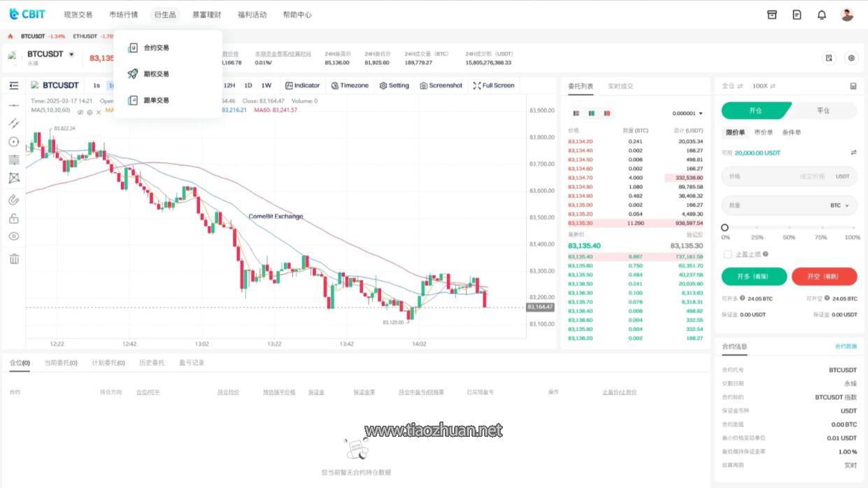This screenshot has width=868, height=488.
Task: Select the 1W chart interval
Action: [x=266, y=85]
